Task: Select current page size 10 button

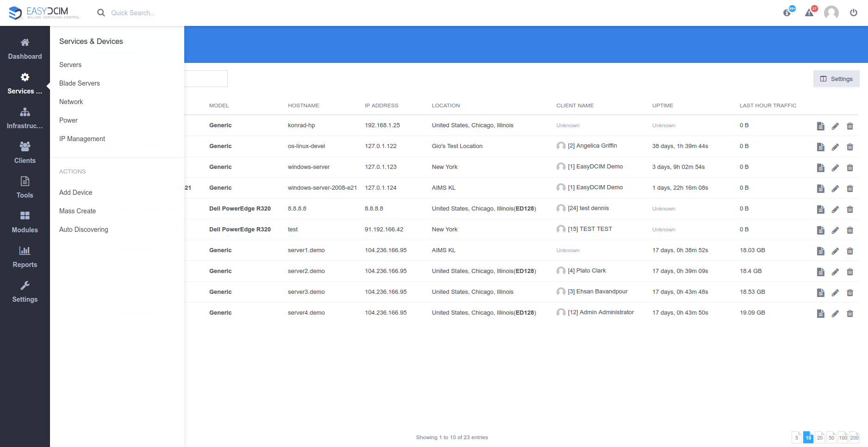Action: coord(808,437)
